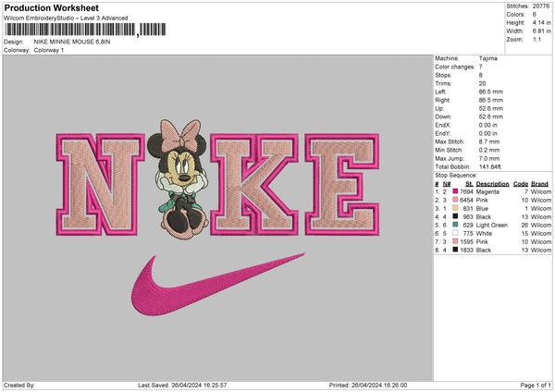Select the Height value '4.14 in'
Viewport: 555px width, 392px height.
pyautogui.click(x=541, y=22)
